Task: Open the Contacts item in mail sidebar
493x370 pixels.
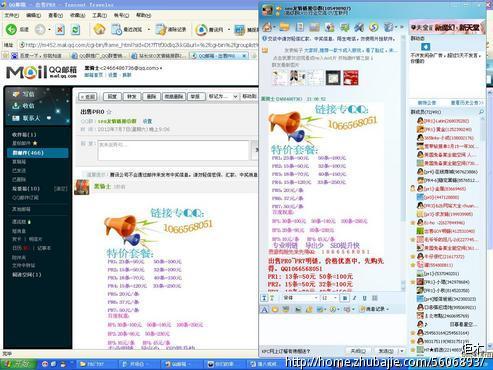Action: click(27, 118)
